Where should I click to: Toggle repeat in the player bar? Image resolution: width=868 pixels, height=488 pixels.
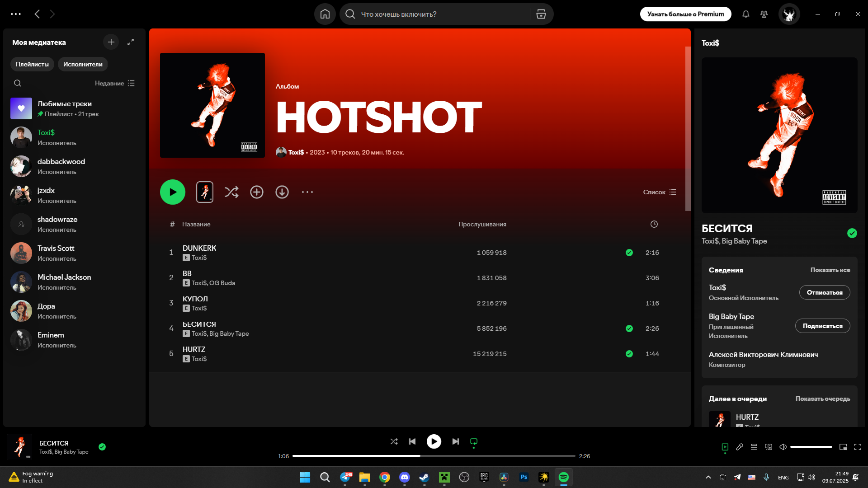click(474, 441)
